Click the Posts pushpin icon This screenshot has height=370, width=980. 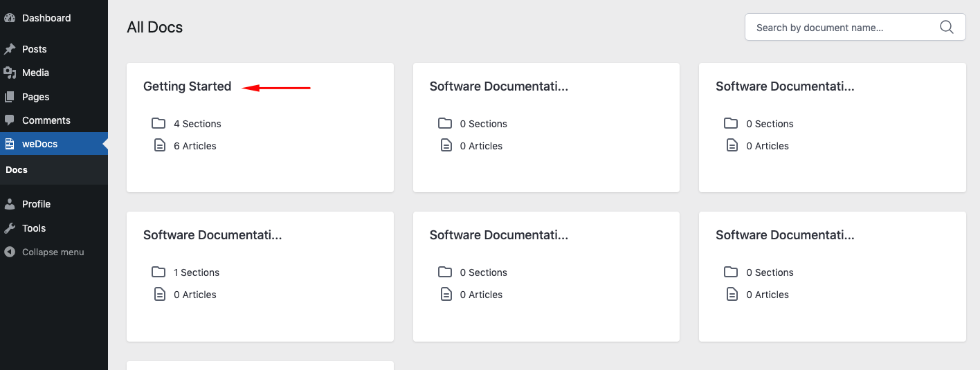(x=10, y=49)
